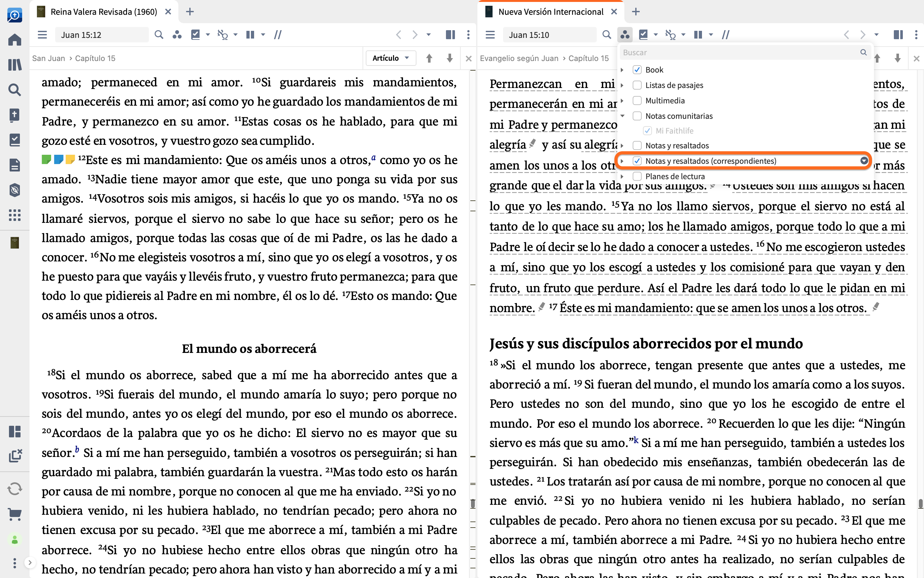Click the Sync icon in sidebar

click(x=14, y=489)
